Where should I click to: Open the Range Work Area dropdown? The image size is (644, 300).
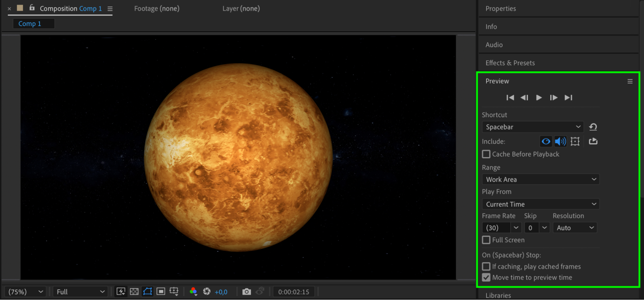pyautogui.click(x=540, y=179)
